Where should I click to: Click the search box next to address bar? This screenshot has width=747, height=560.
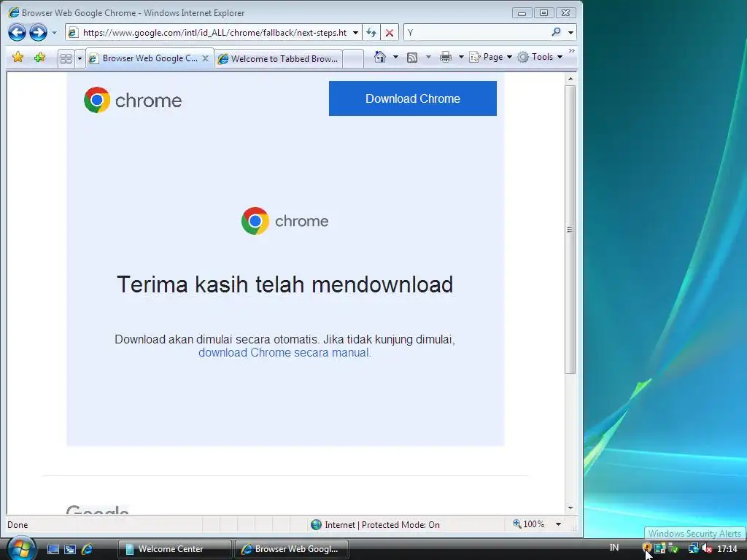pyautogui.click(x=476, y=33)
